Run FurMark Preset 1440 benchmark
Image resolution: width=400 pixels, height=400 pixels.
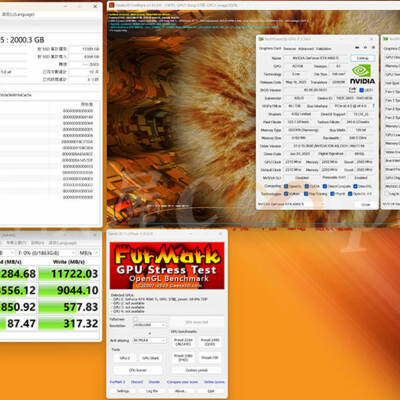[210, 342]
